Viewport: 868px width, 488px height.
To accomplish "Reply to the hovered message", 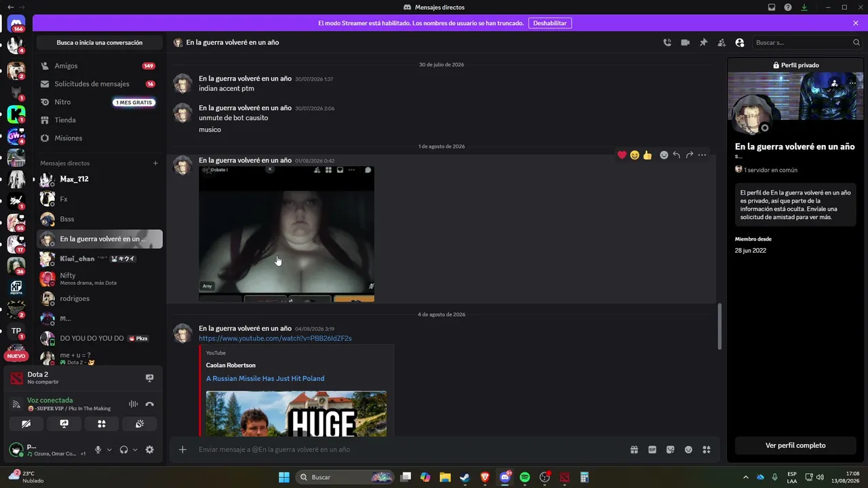I will coord(677,155).
